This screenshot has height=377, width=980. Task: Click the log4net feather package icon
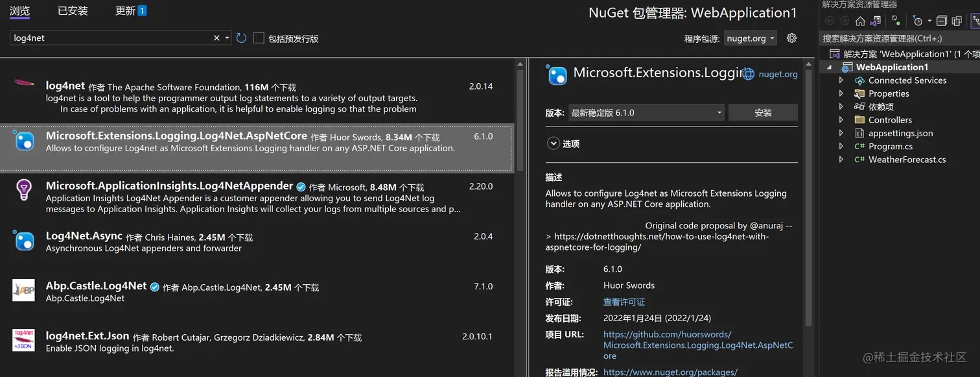24,83
